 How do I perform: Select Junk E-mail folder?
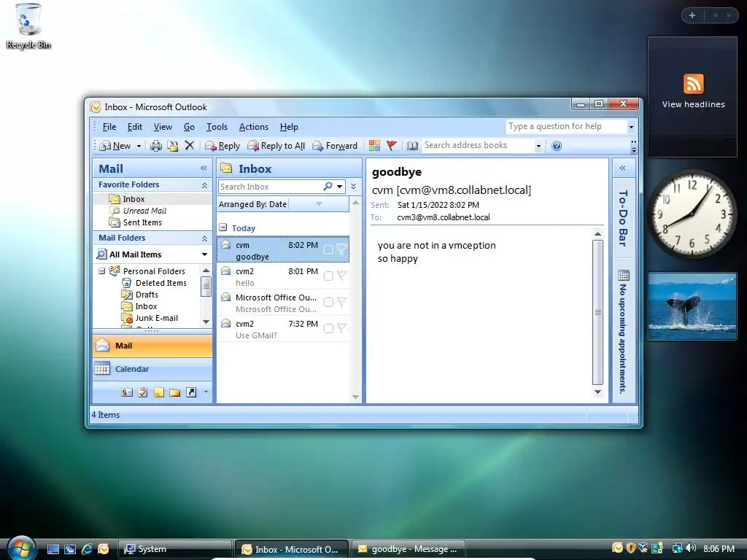pos(157,318)
